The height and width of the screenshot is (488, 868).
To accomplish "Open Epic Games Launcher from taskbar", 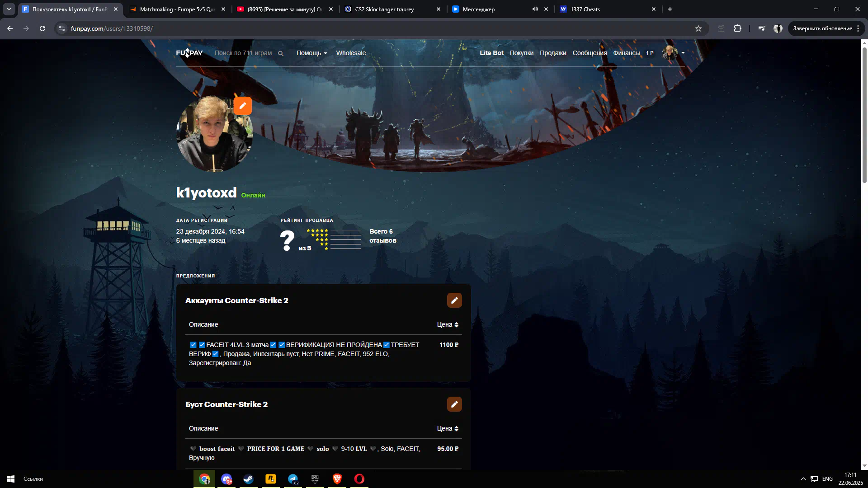I will (315, 479).
